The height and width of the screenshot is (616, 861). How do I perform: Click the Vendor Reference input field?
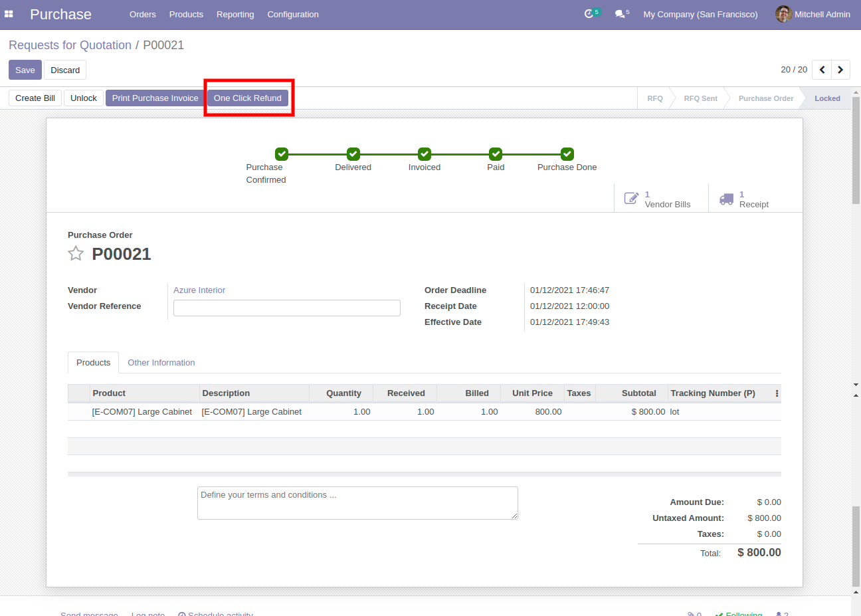(286, 308)
